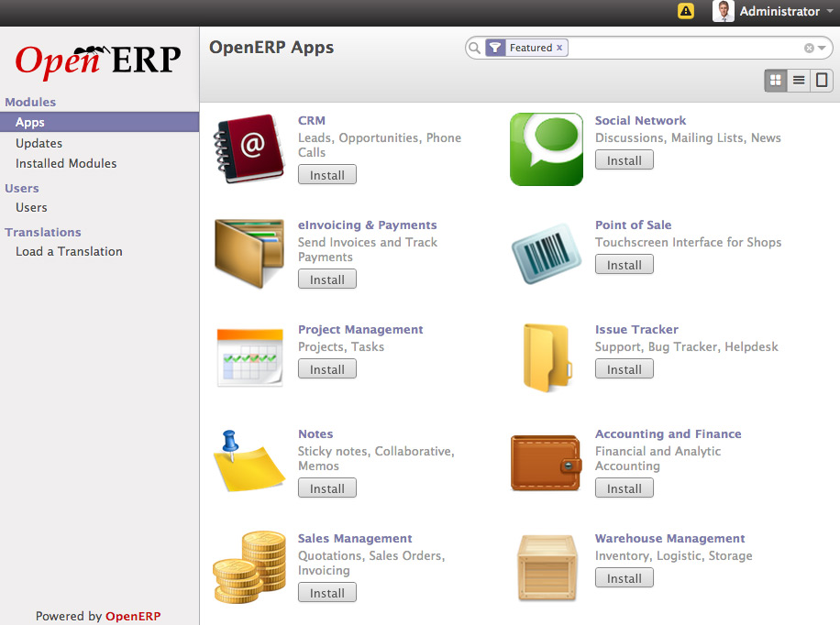Image resolution: width=840 pixels, height=625 pixels.
Task: Install Project Management
Action: [326, 369]
